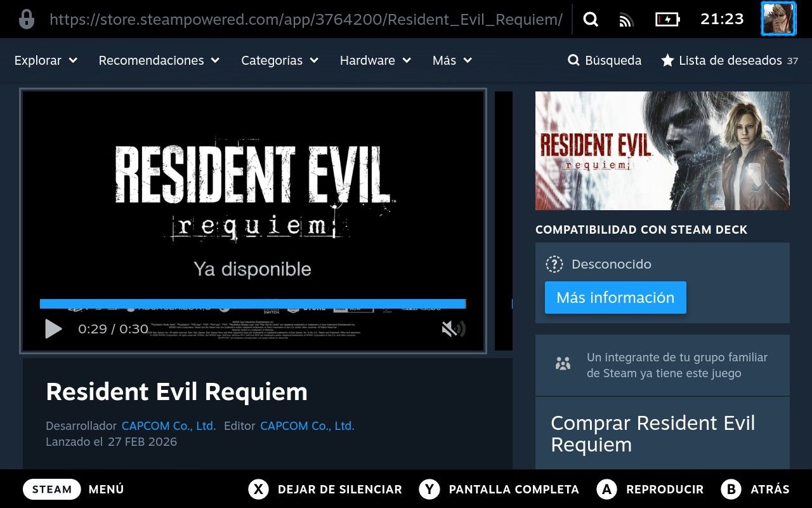The width and height of the screenshot is (812, 508).
Task: Click the Más información button
Action: point(615,297)
